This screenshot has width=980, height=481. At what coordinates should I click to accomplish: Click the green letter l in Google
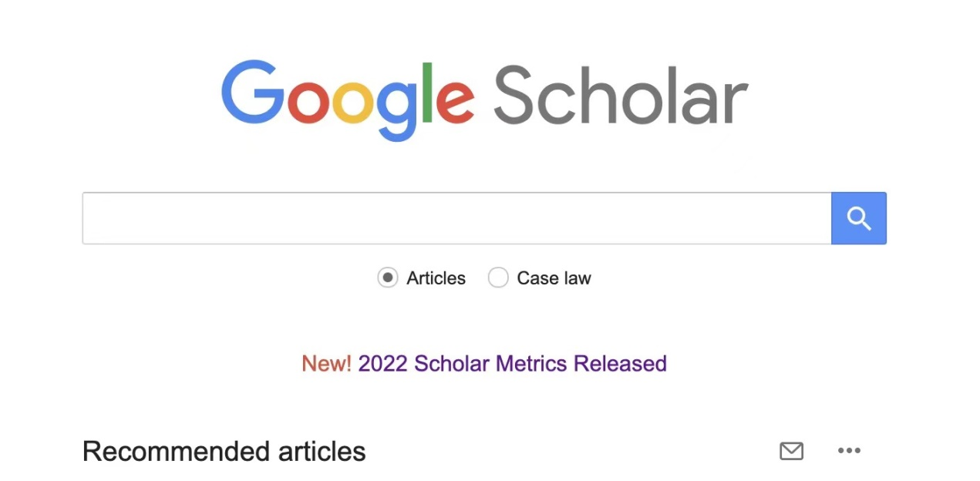(x=427, y=92)
